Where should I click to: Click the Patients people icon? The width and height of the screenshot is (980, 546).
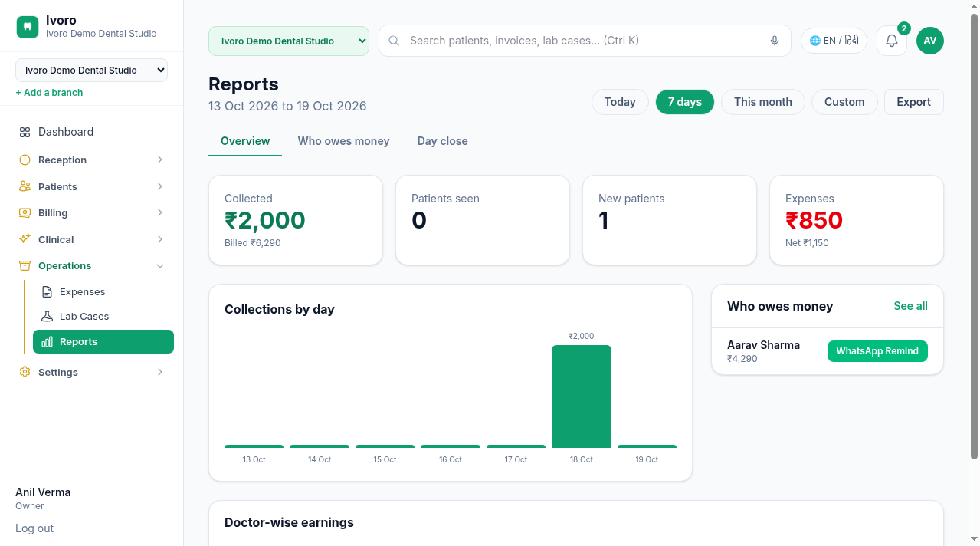click(25, 186)
